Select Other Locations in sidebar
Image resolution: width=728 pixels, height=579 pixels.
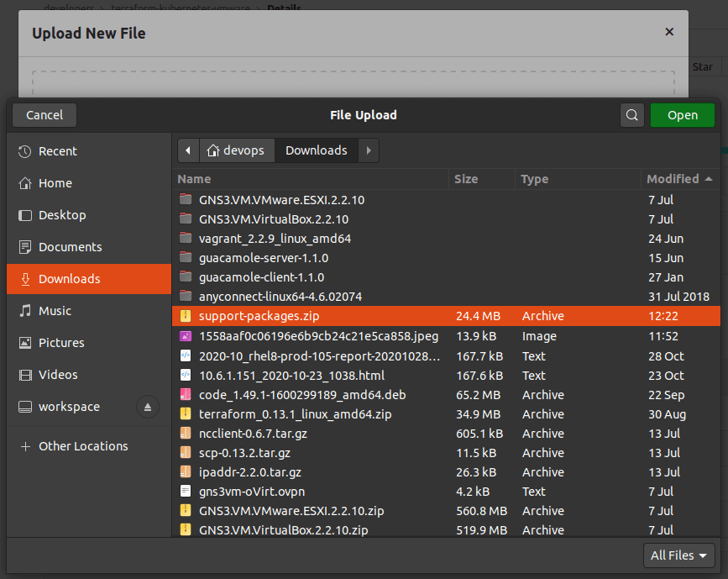pos(82,446)
